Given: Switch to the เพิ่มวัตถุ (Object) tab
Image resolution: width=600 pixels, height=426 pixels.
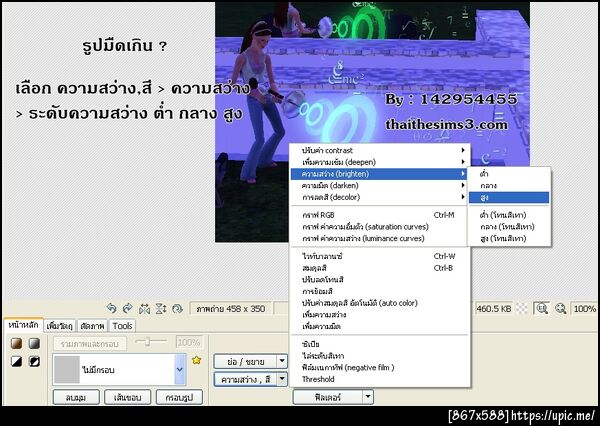Looking at the screenshot, I should (60, 326).
